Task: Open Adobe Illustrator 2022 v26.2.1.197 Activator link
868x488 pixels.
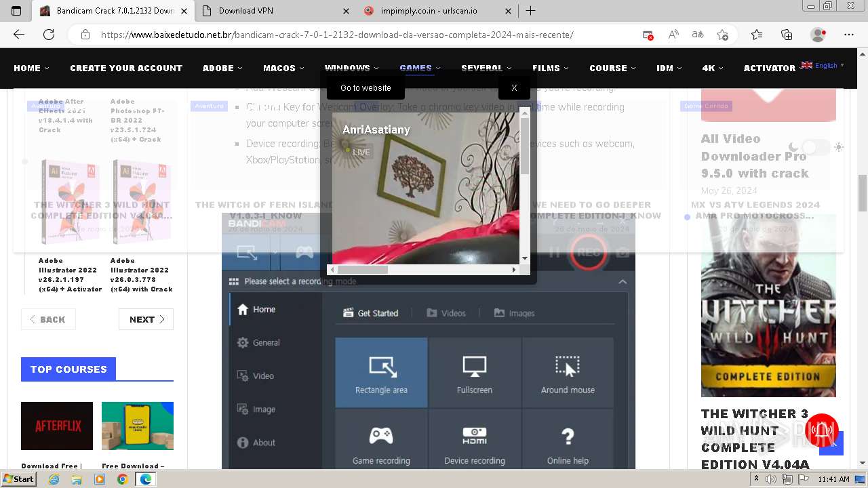Action: point(71,274)
